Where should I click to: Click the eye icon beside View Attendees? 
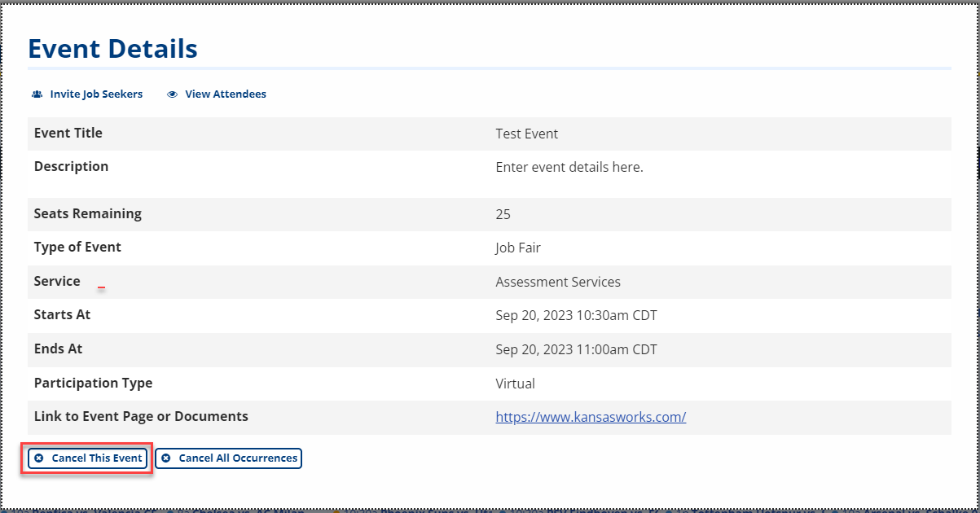point(172,94)
